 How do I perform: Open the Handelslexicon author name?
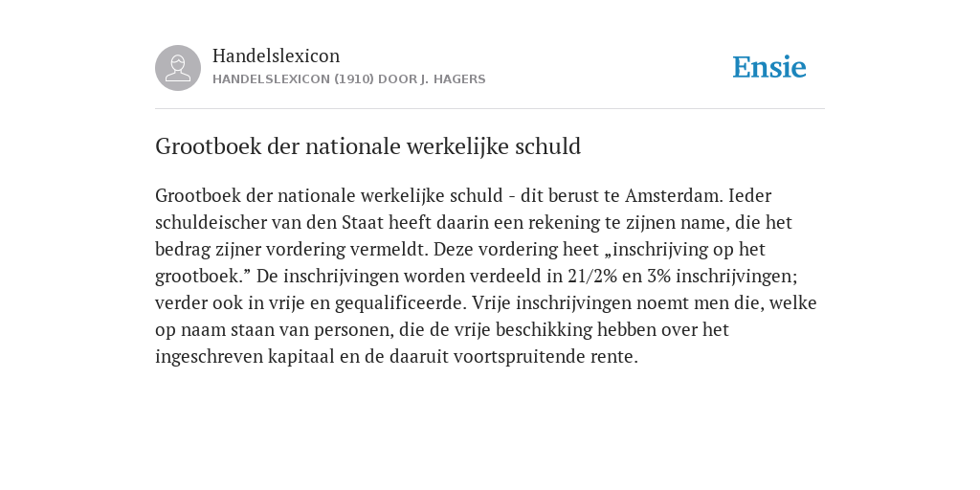pyautogui.click(x=277, y=56)
